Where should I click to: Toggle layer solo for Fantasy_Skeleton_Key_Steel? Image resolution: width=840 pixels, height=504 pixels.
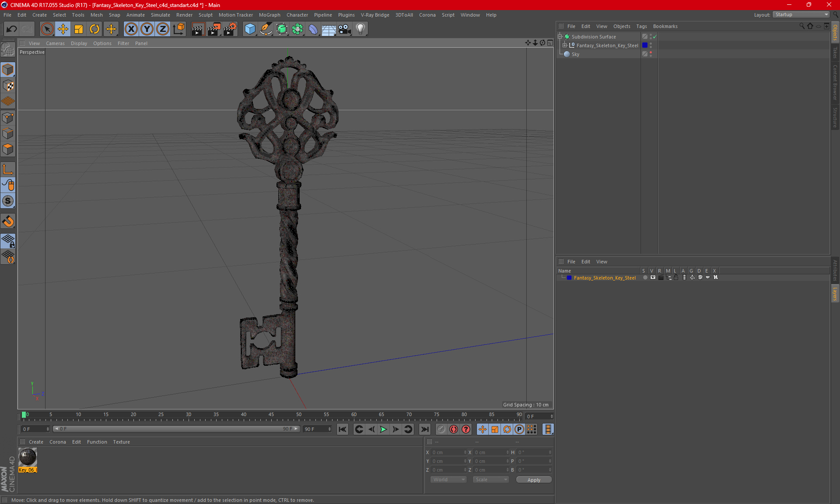click(645, 277)
